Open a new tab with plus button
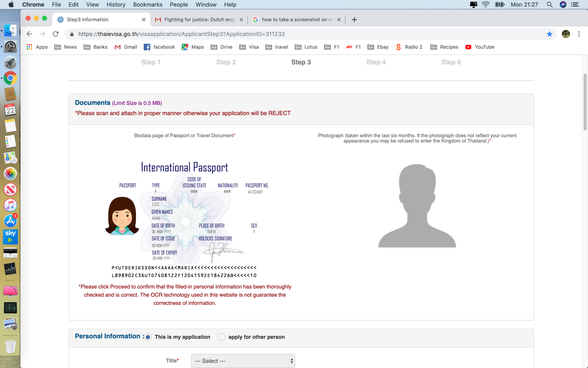The image size is (588, 368). [354, 20]
